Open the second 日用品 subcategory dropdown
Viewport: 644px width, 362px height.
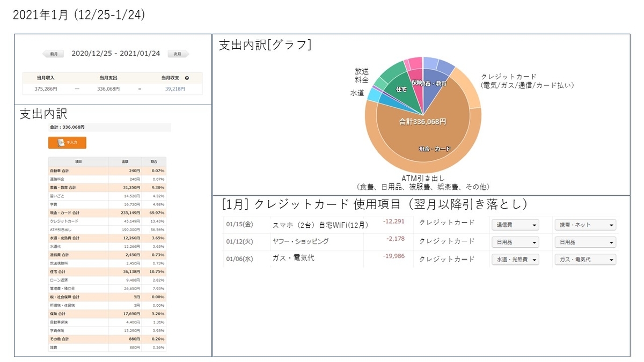click(584, 242)
